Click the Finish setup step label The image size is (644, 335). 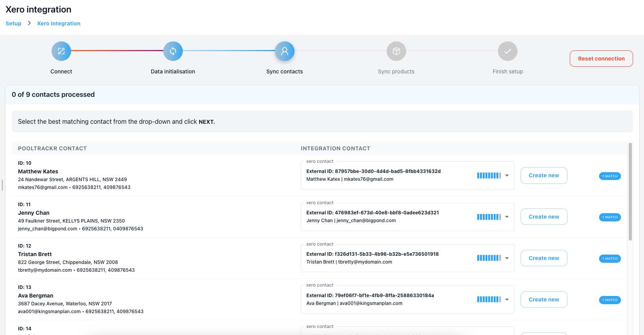tap(508, 71)
